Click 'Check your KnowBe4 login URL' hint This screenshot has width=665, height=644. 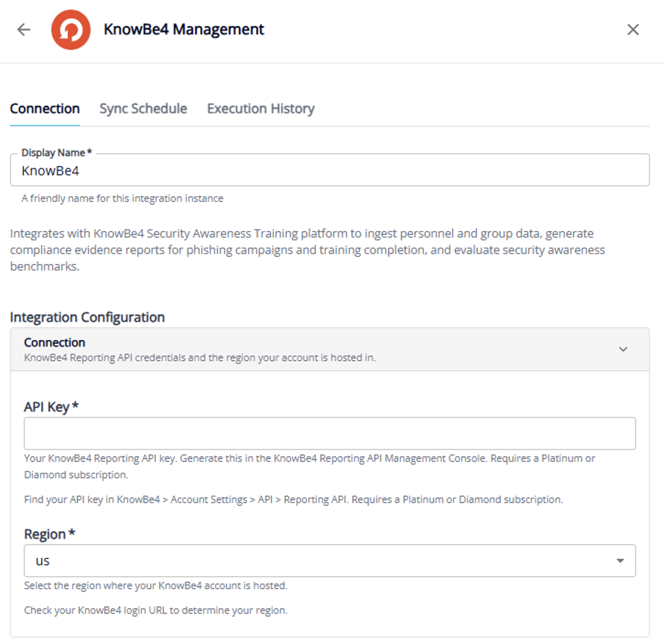[156, 610]
